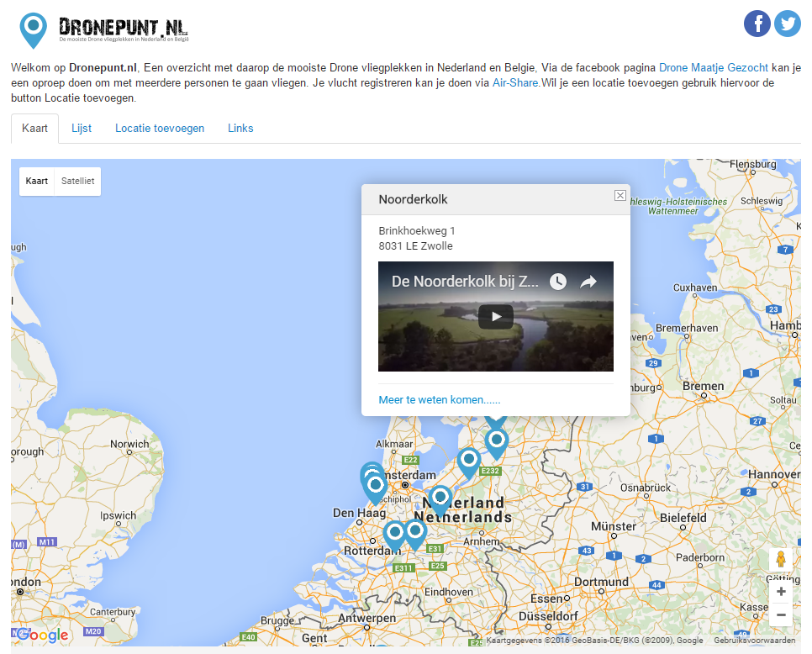Click the map copyright text Kaartgegevens ©2016
Viewport: 812px width, 654px height.
pos(527,640)
